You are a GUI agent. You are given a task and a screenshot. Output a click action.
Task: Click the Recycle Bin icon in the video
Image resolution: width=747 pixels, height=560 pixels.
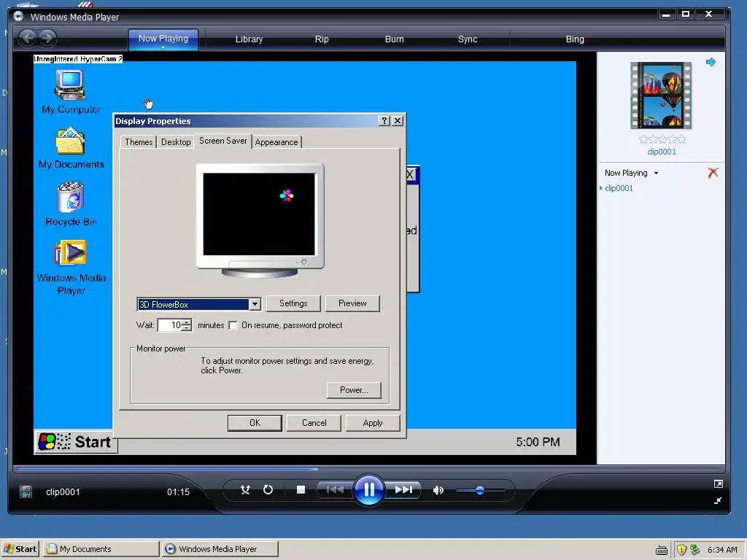(x=71, y=197)
